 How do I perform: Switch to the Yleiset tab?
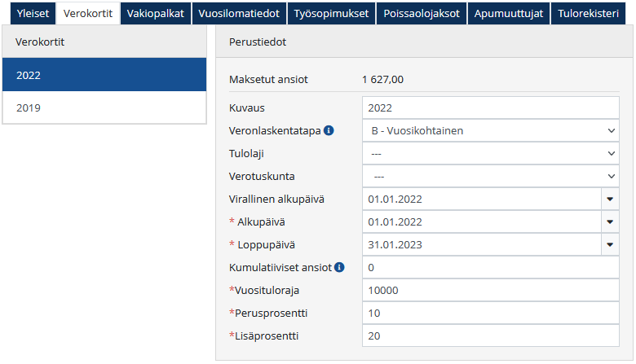(x=29, y=13)
